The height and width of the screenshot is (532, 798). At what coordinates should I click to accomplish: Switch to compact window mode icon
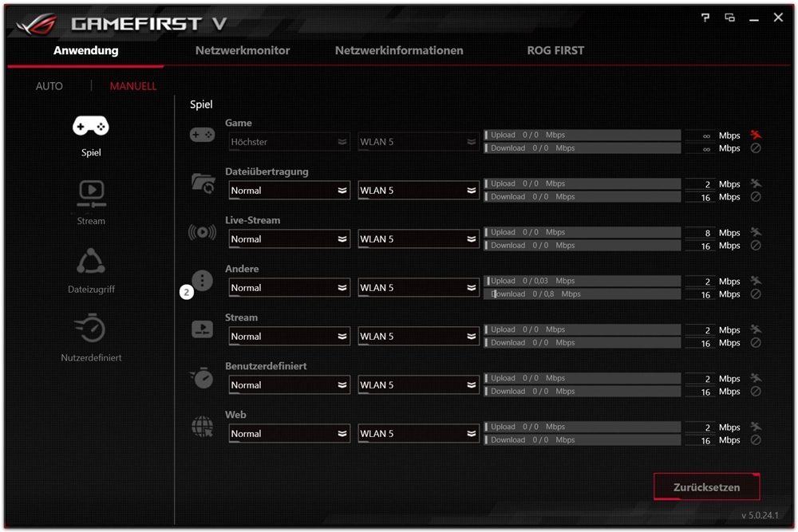729,18
